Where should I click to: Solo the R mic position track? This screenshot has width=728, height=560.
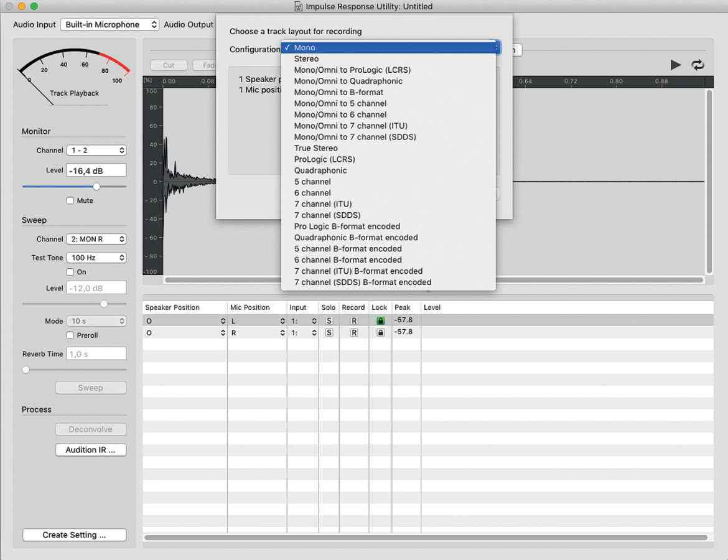pos(329,332)
